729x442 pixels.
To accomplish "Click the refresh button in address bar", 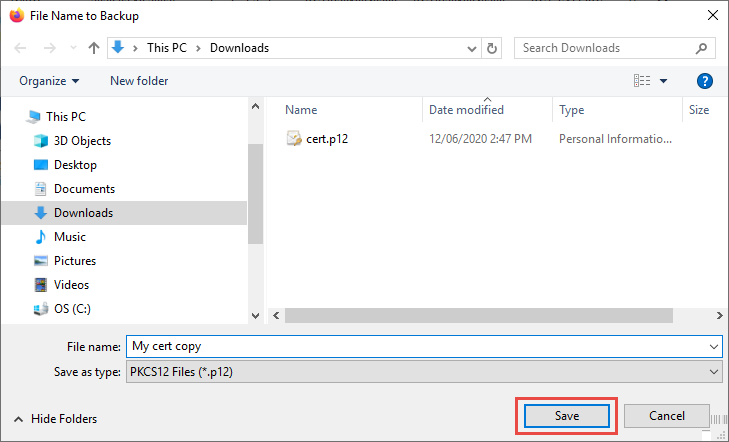I will pos(491,48).
